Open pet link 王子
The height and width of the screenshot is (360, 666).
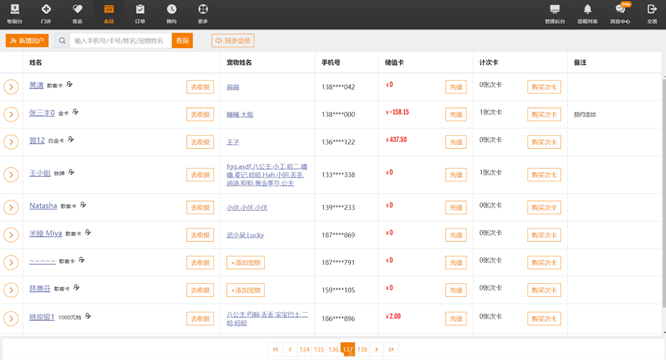click(x=233, y=142)
